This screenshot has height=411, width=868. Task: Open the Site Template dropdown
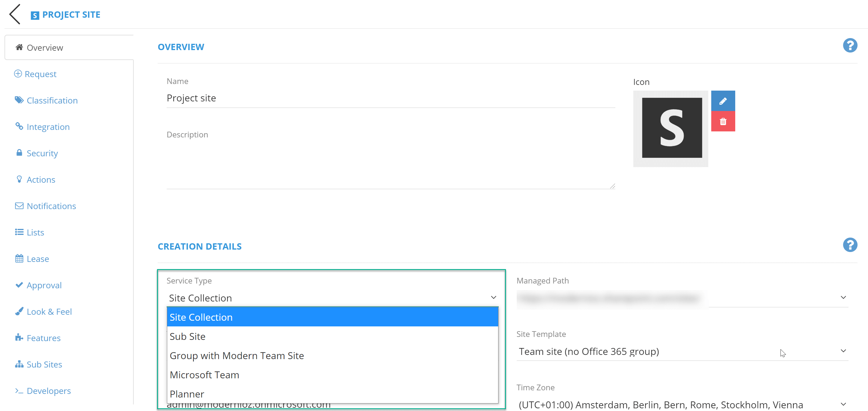[843, 351]
